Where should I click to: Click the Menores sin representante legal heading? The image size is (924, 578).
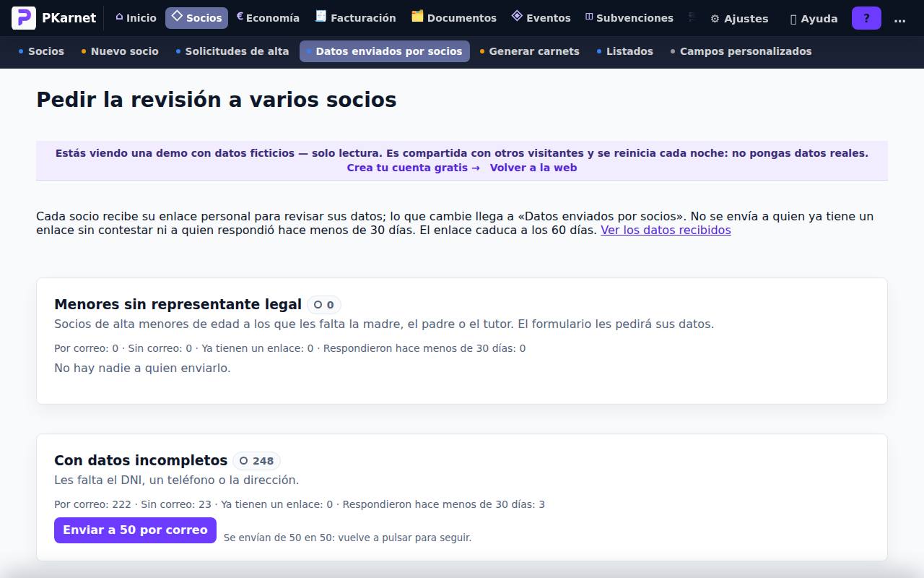(178, 304)
